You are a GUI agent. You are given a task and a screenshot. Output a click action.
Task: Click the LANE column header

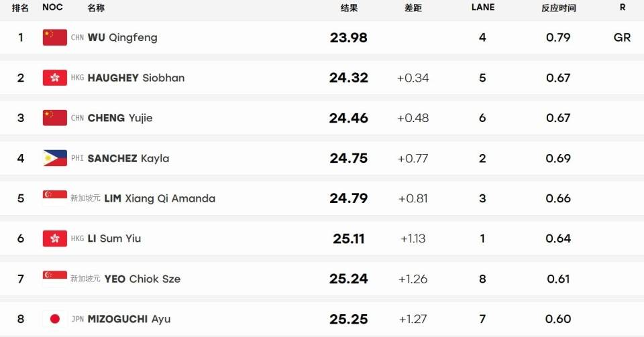pyautogui.click(x=483, y=7)
